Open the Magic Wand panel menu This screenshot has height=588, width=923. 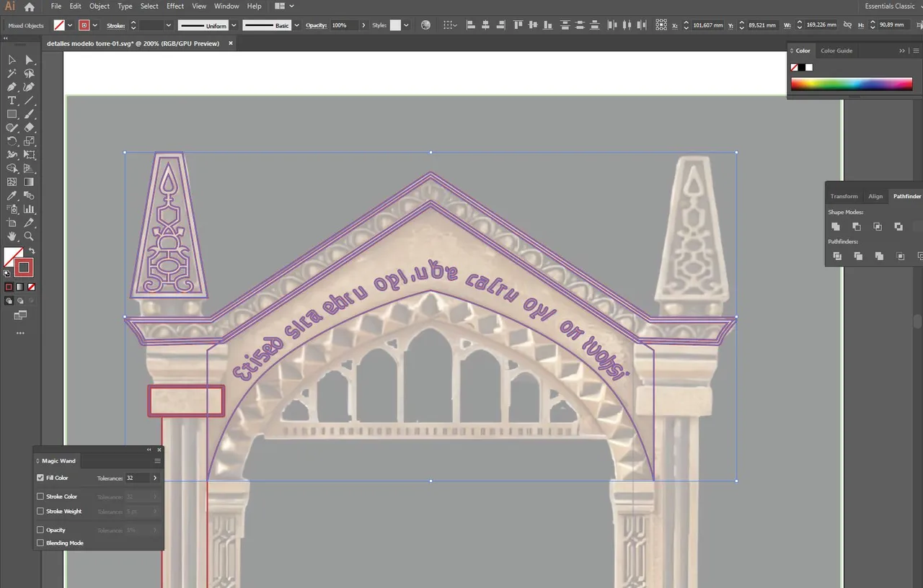157,461
